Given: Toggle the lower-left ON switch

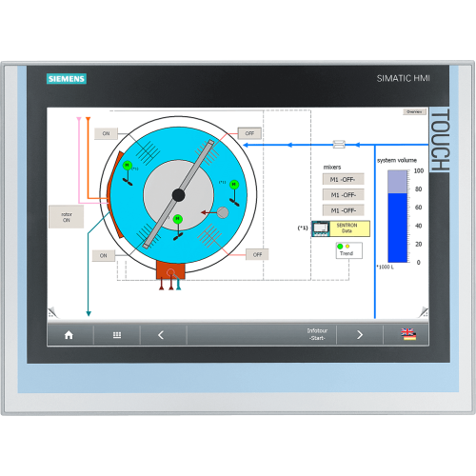Looking at the screenshot, I should 104,255.
